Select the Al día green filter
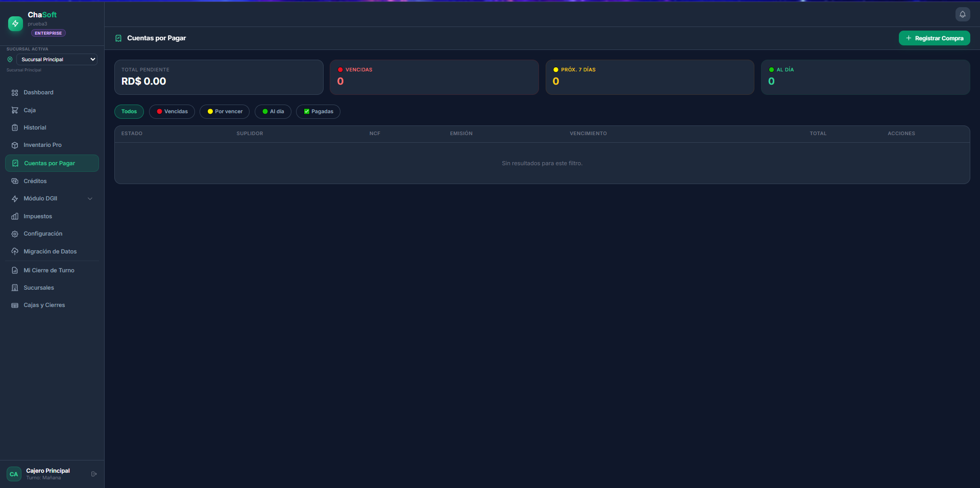 click(x=273, y=112)
